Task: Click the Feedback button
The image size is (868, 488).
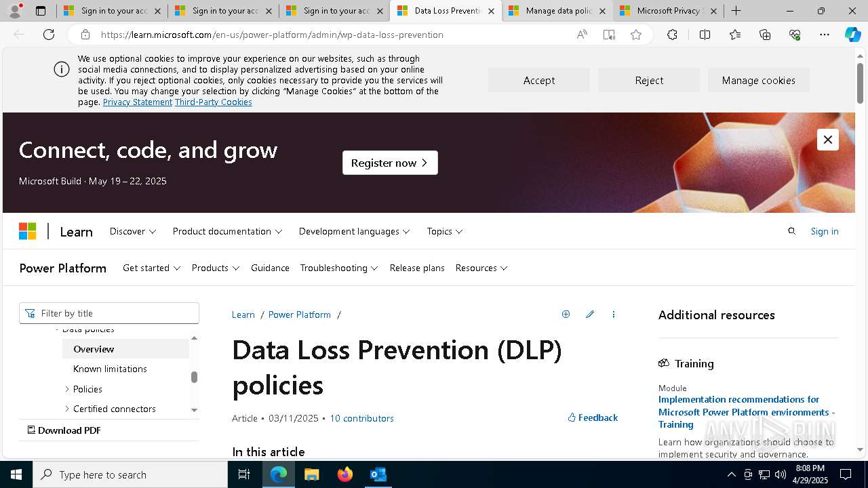Action: point(593,418)
